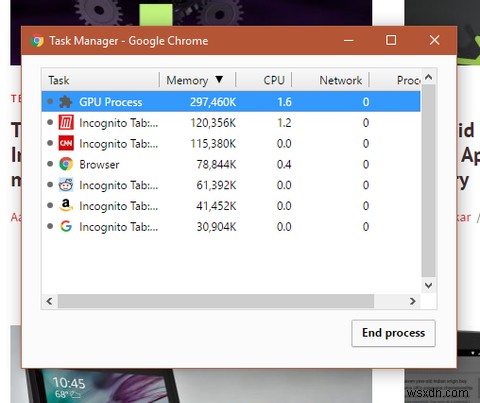Select Incognito Tab label in the 120,356K row
The image size is (480, 403).
(x=119, y=123)
